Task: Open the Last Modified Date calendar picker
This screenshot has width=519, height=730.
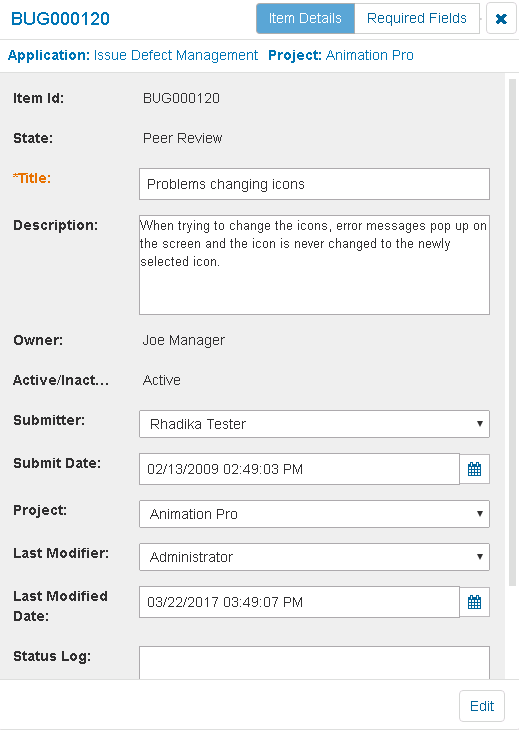Action: tap(474, 602)
